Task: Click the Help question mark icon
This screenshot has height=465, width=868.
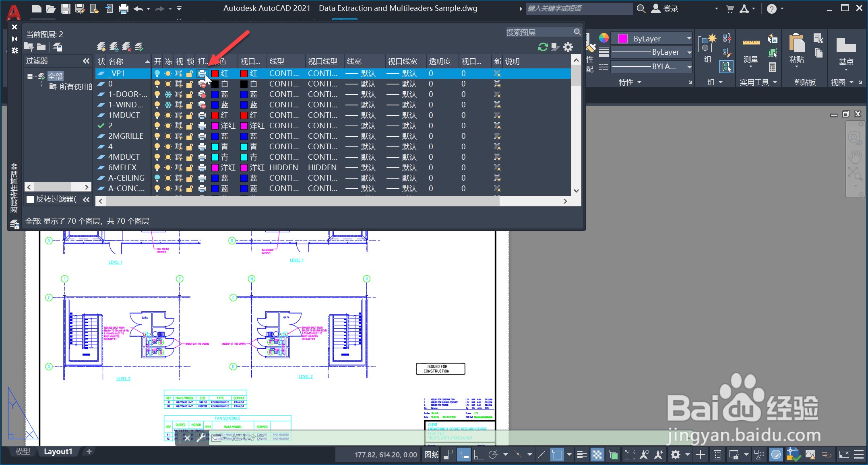Action: point(771,9)
